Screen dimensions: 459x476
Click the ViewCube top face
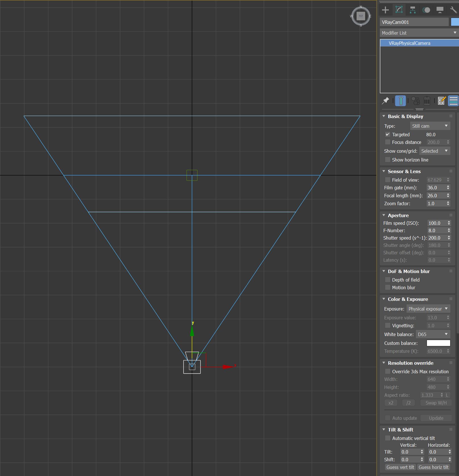361,16
